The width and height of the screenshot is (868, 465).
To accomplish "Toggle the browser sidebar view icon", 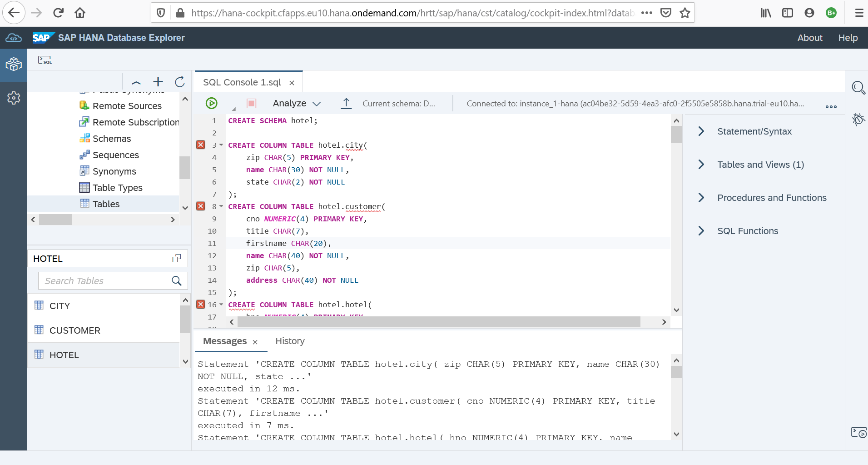I will (788, 13).
